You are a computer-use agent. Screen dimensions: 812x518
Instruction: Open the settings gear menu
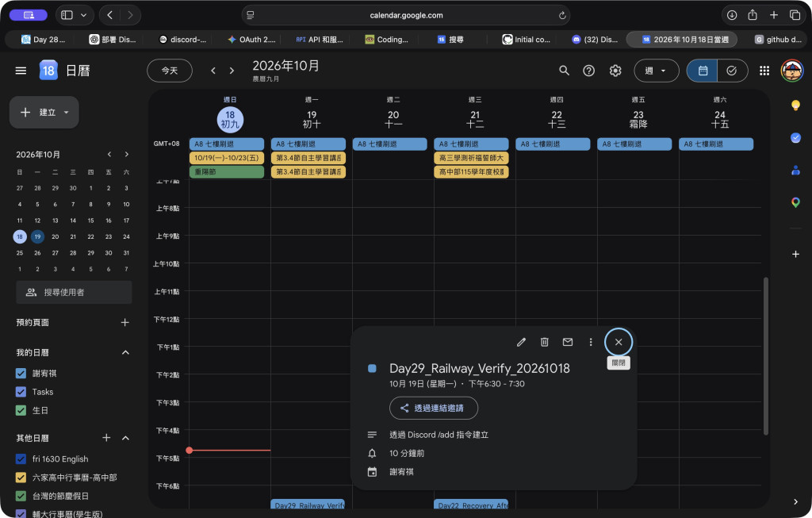click(x=615, y=71)
